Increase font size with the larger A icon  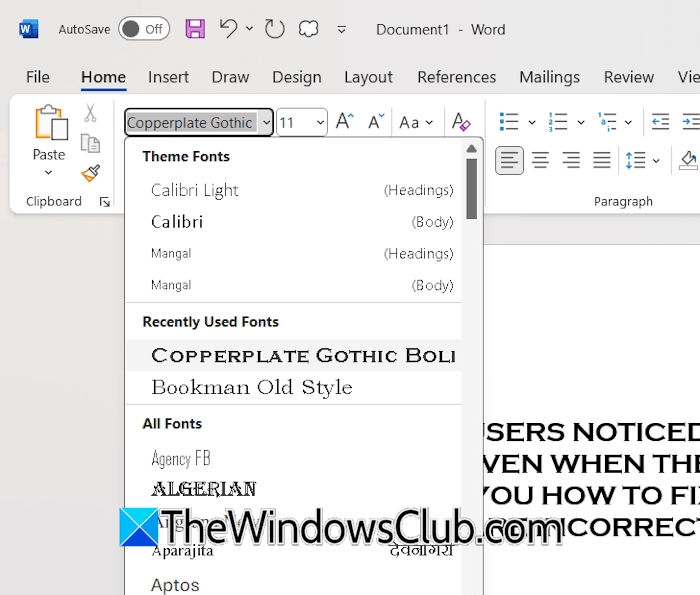click(x=345, y=121)
